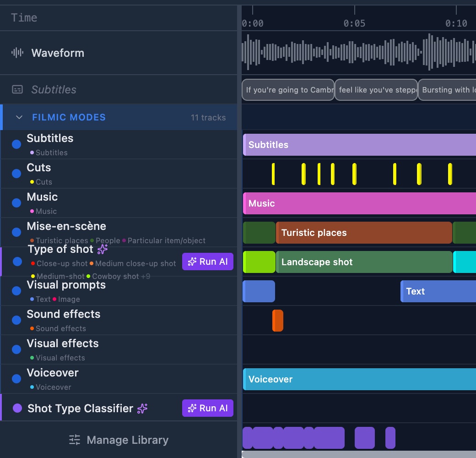
Task: Click the Voiceover track name
Action: pyautogui.click(x=53, y=372)
